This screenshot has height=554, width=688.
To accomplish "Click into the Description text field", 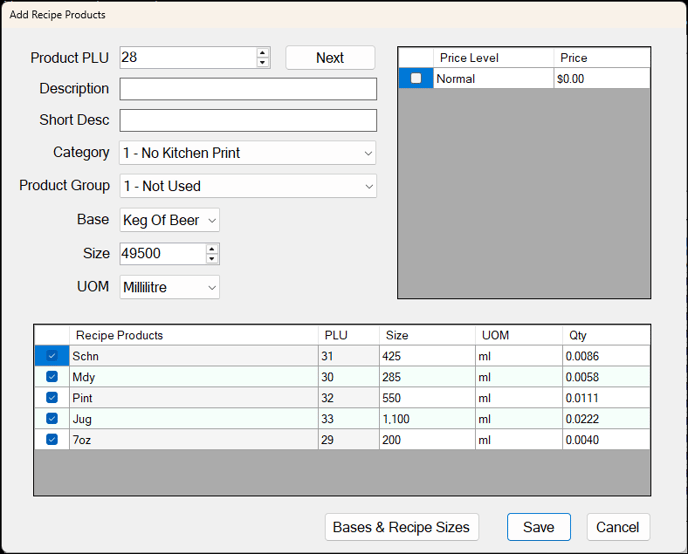I will pos(248,89).
